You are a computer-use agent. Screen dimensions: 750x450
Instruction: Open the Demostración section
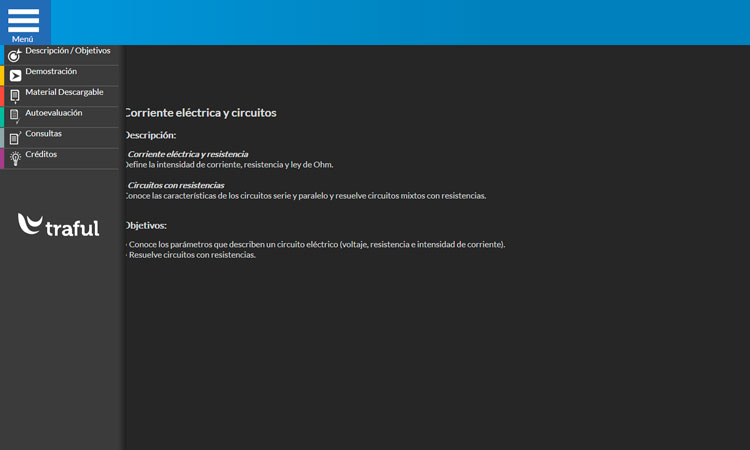pyautogui.click(x=51, y=72)
